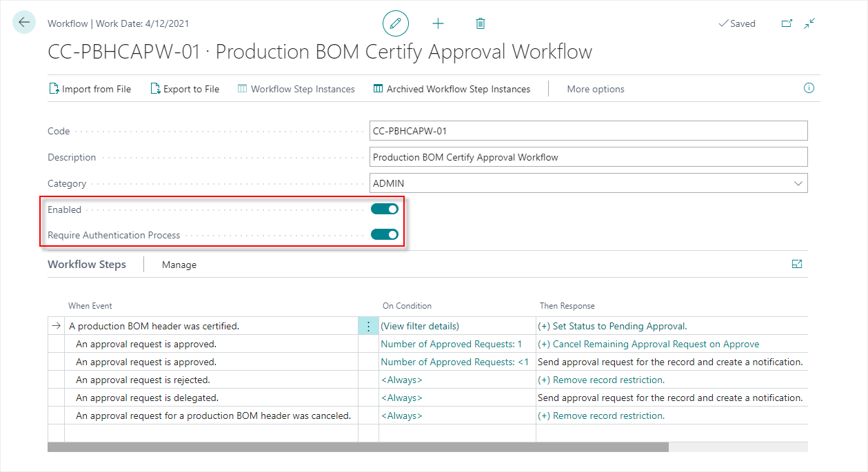Open the Manage menu
Image resolution: width=868 pixels, height=472 pixels.
179,264
